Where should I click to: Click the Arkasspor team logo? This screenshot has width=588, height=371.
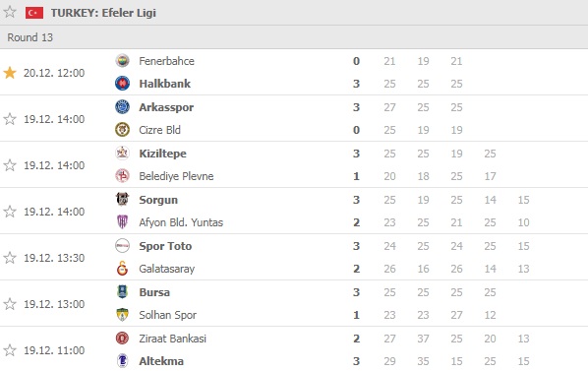point(122,107)
